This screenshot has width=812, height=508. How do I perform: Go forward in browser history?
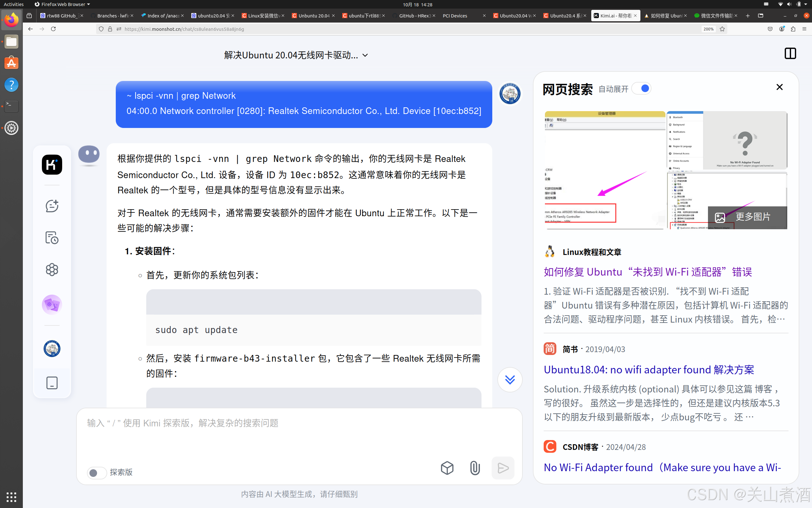42,29
